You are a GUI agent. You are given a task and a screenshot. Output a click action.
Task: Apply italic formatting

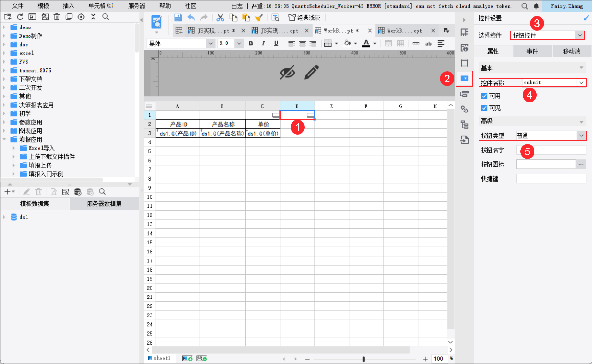(263, 43)
